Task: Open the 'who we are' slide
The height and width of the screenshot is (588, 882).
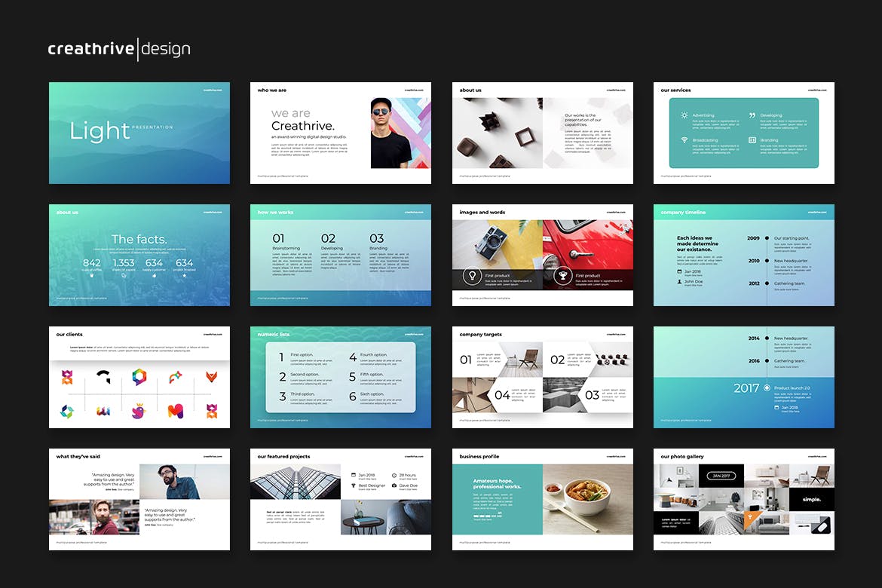Action: click(x=341, y=133)
